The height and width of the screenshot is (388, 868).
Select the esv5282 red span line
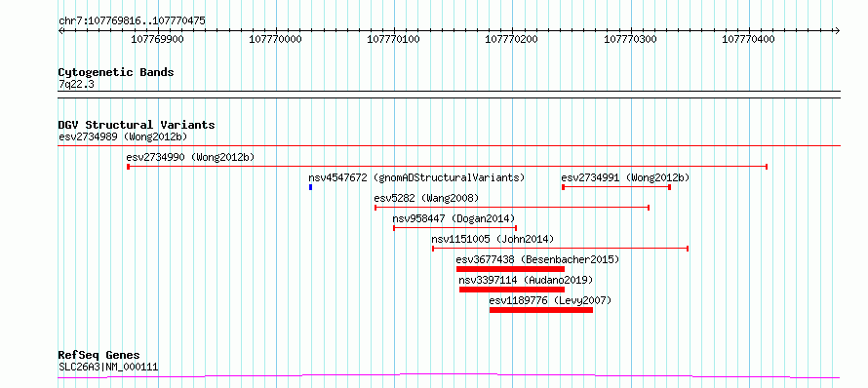tap(512, 208)
